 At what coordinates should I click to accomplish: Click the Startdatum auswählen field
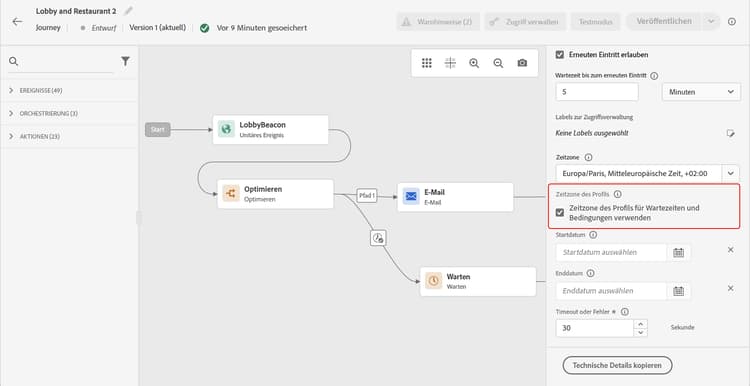click(611, 253)
